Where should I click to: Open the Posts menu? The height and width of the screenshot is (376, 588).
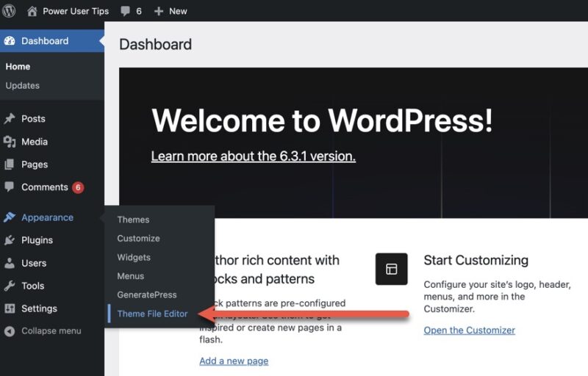[x=33, y=119]
